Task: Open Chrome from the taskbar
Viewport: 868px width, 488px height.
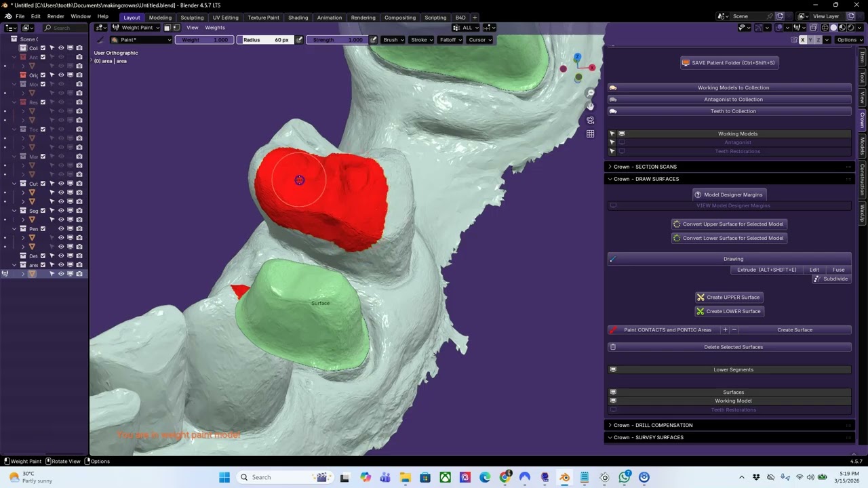Action: (505, 477)
